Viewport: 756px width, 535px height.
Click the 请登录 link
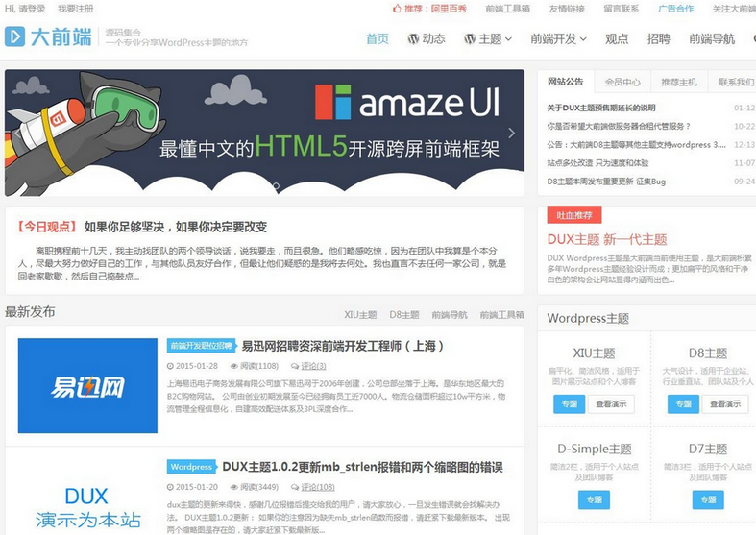(x=32, y=9)
